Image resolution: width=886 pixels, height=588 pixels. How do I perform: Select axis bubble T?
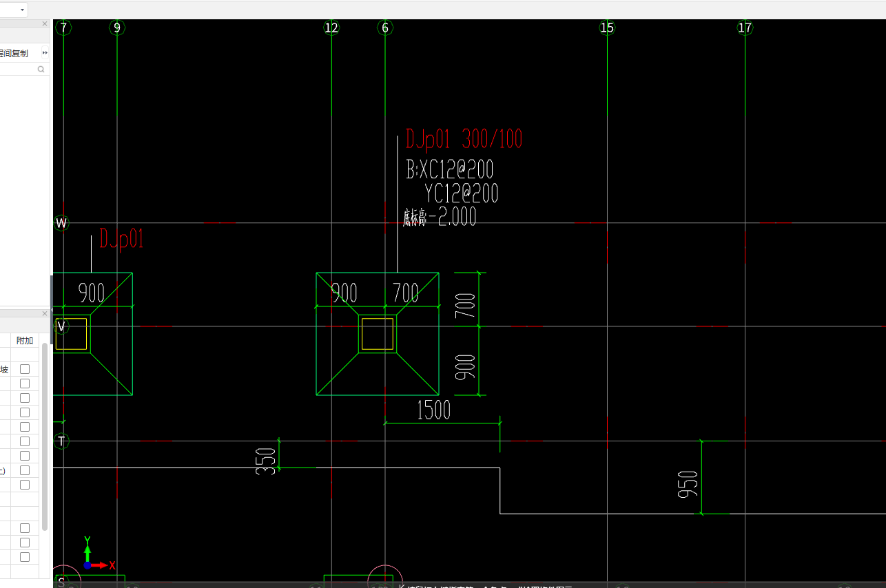pyautogui.click(x=61, y=441)
